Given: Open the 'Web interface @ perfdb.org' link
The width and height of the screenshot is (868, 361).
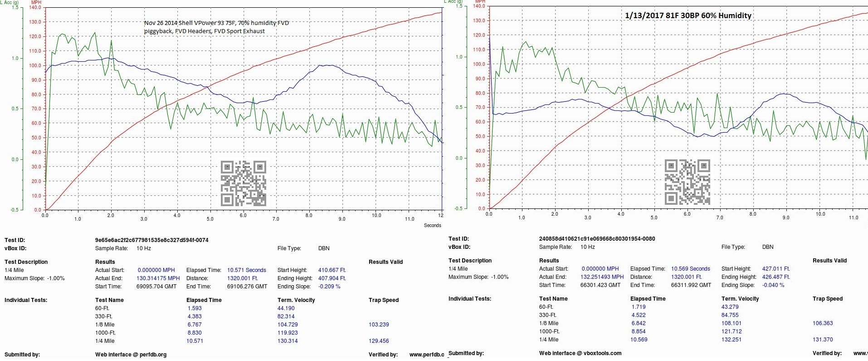Looking at the screenshot, I should coord(131,355).
